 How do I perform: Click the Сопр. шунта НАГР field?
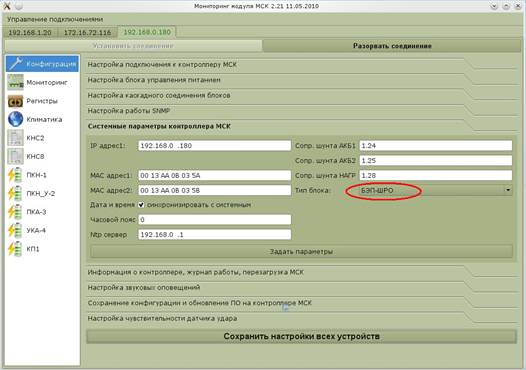[436, 175]
